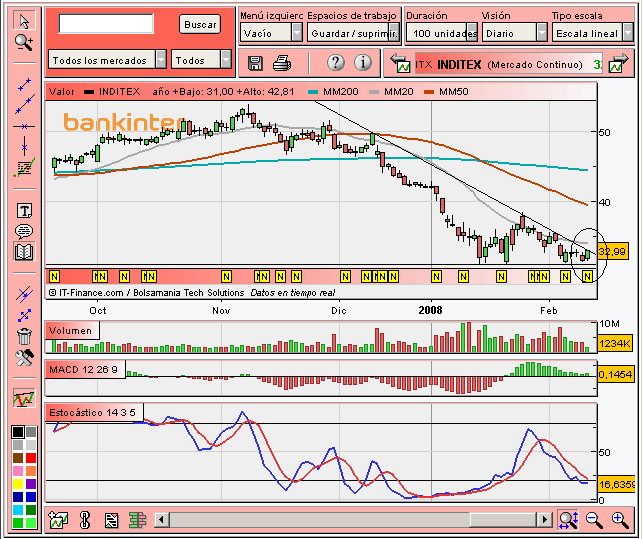The width and height of the screenshot is (643, 539).
Task: Select the short line segment drawing tool
Action: (x=24, y=84)
